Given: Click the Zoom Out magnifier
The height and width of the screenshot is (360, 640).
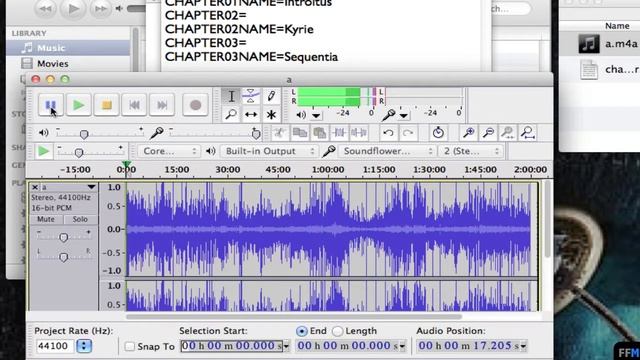Looking at the screenshot, I should 488,133.
